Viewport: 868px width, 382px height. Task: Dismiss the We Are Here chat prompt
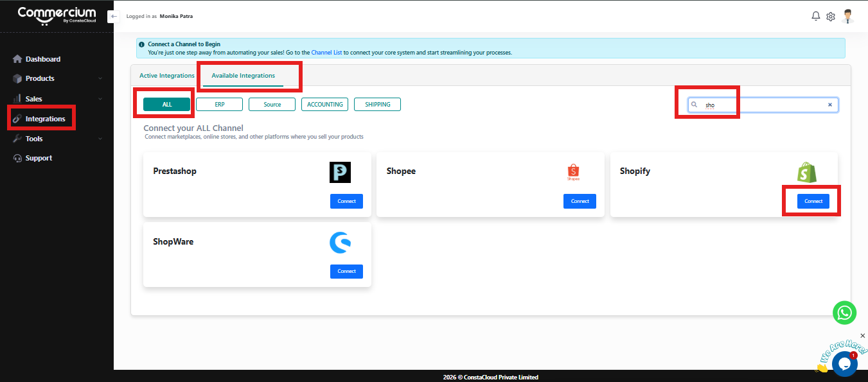[862, 336]
